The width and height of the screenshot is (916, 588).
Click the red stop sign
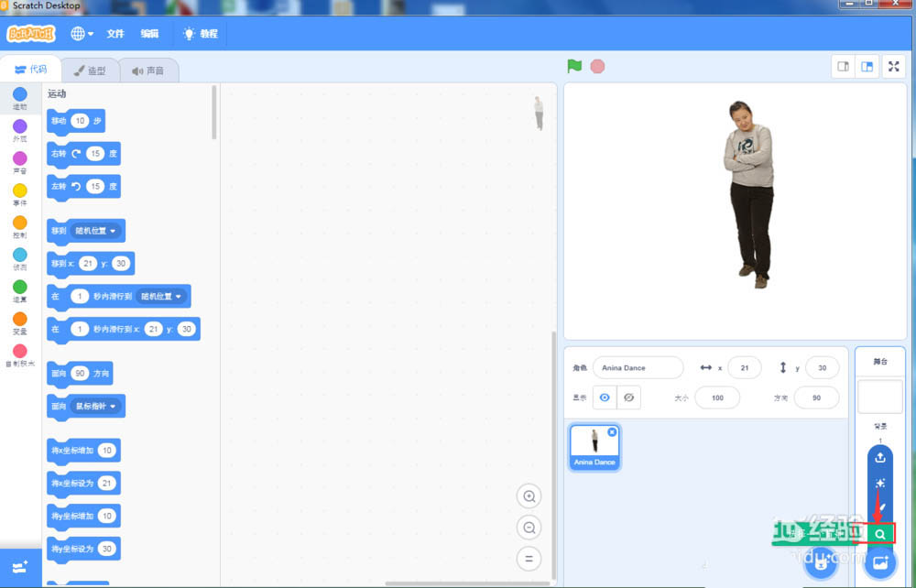[x=596, y=66]
